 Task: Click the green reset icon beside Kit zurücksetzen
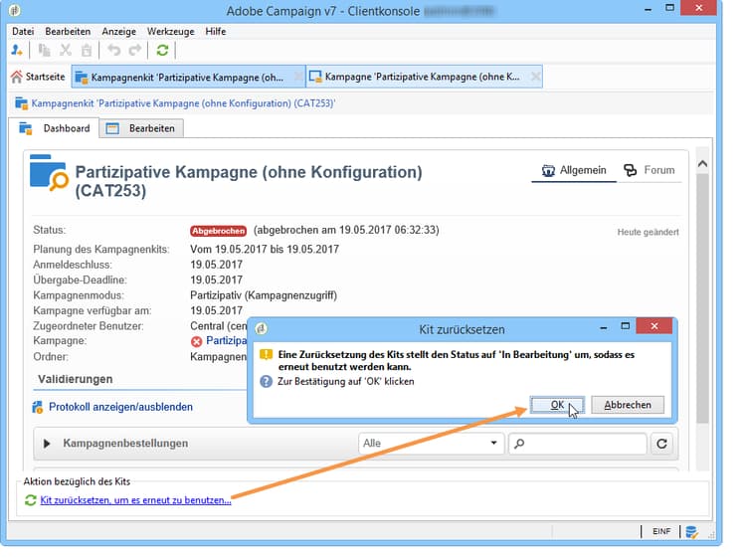pyautogui.click(x=31, y=500)
